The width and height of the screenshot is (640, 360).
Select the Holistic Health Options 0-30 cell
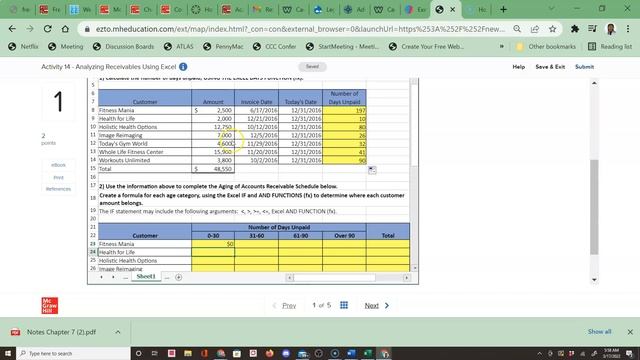pyautogui.click(x=213, y=260)
